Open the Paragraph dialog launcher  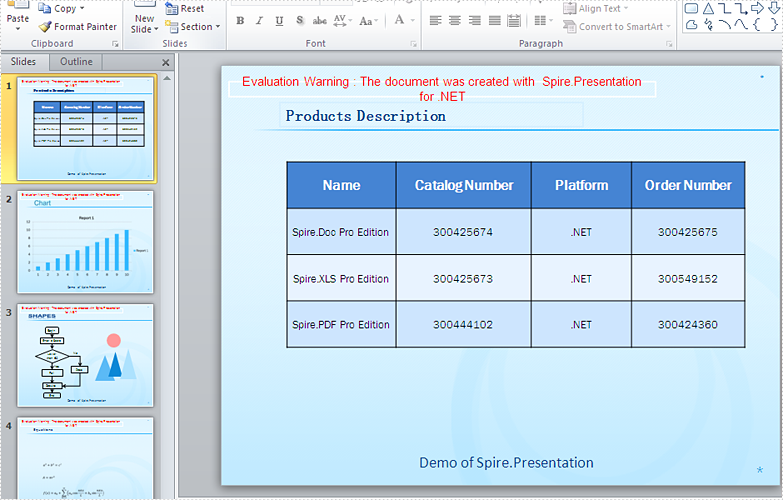click(x=669, y=44)
